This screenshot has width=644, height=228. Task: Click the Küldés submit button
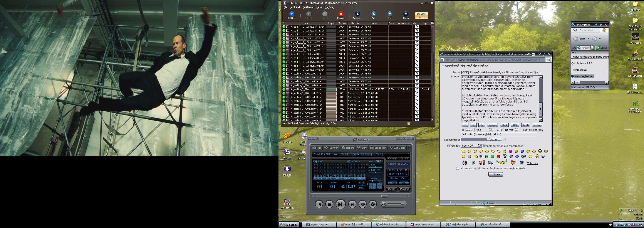click(x=495, y=174)
